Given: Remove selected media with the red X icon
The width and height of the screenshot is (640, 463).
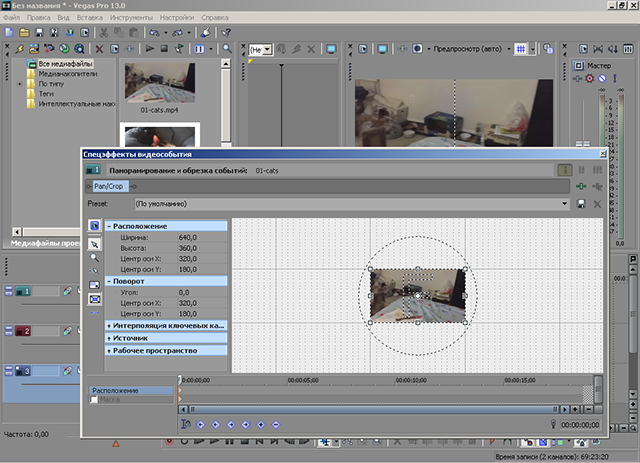Looking at the screenshot, I should [99, 49].
